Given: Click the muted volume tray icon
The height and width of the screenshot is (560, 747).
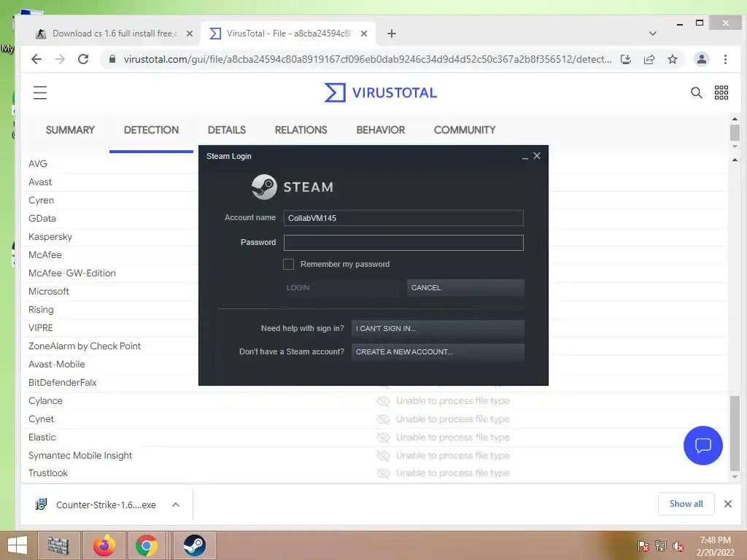Looking at the screenshot, I should pyautogui.click(x=678, y=546).
